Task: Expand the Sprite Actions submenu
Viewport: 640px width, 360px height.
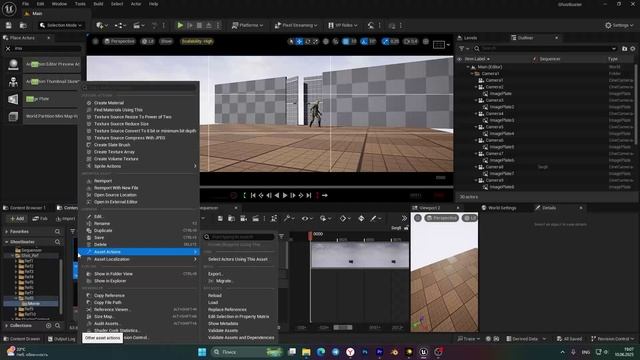Action: click(x=141, y=166)
